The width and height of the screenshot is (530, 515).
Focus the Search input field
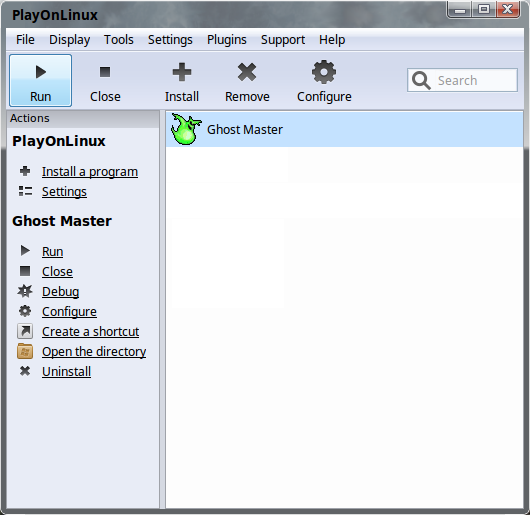pyautogui.click(x=462, y=80)
